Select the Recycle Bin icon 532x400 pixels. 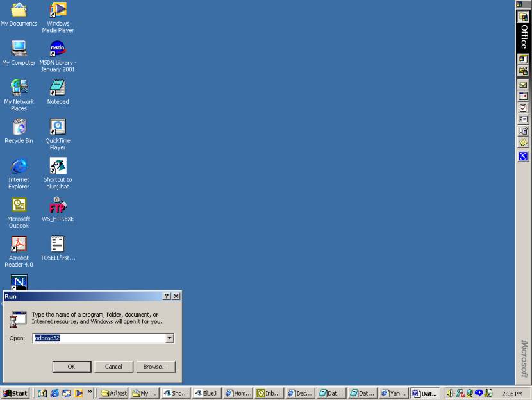[x=19, y=131]
